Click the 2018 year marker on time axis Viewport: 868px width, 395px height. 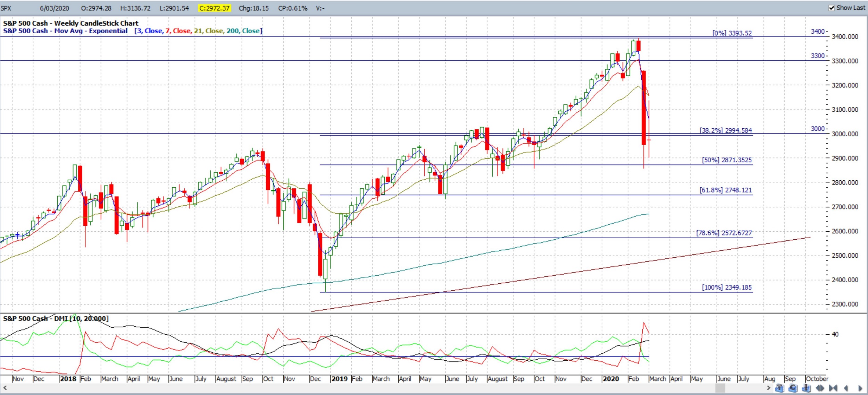68,379
